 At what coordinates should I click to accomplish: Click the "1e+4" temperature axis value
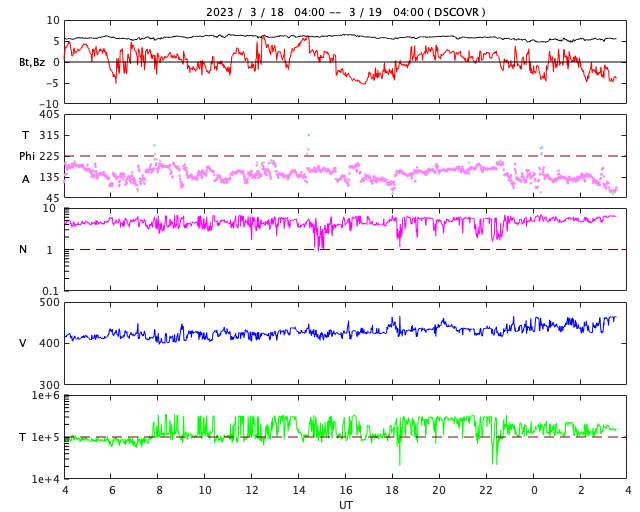(x=45, y=479)
